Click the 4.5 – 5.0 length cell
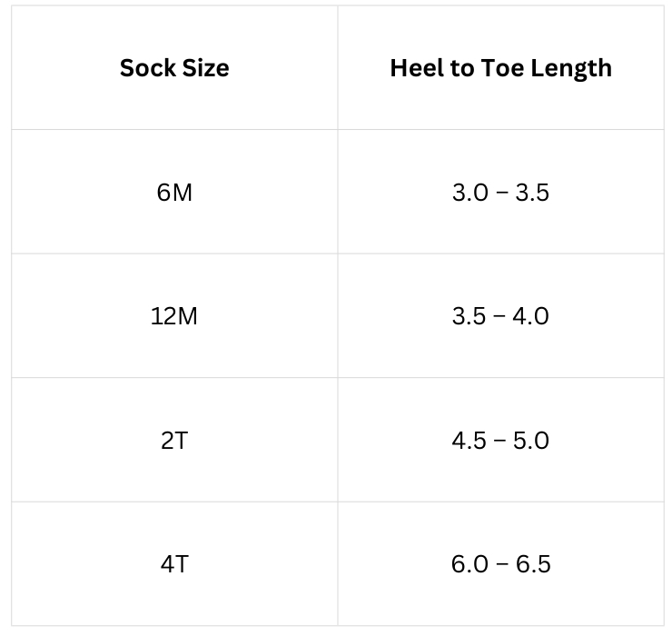The width and height of the screenshot is (672, 636). pos(500,441)
